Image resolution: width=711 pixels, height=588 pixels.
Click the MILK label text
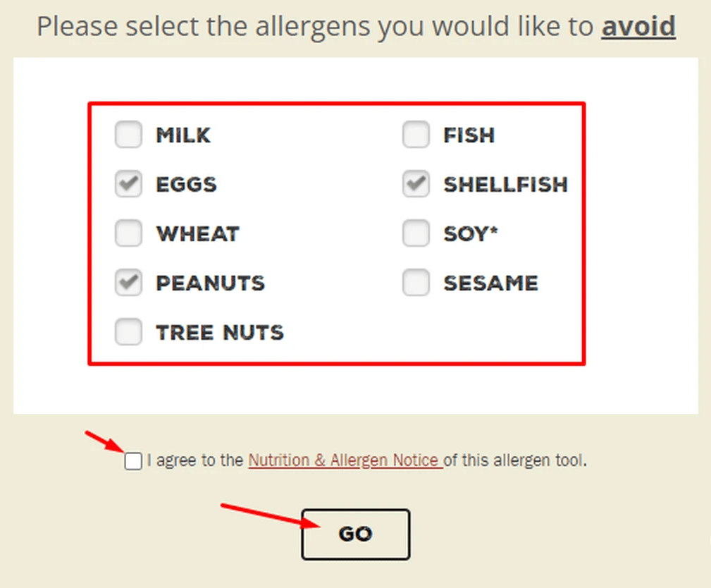(183, 135)
